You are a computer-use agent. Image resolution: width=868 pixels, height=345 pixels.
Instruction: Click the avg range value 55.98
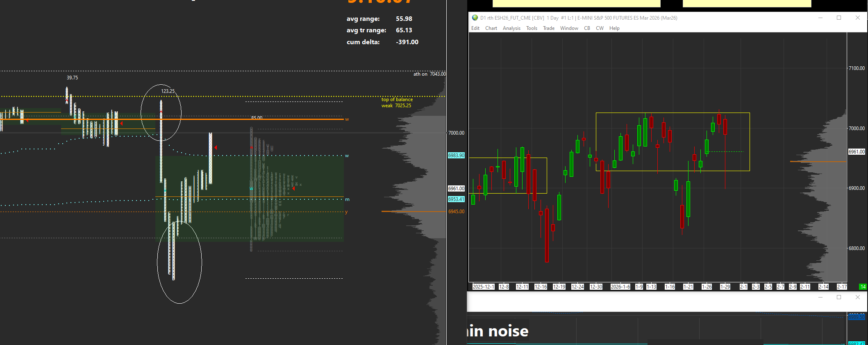coord(404,19)
